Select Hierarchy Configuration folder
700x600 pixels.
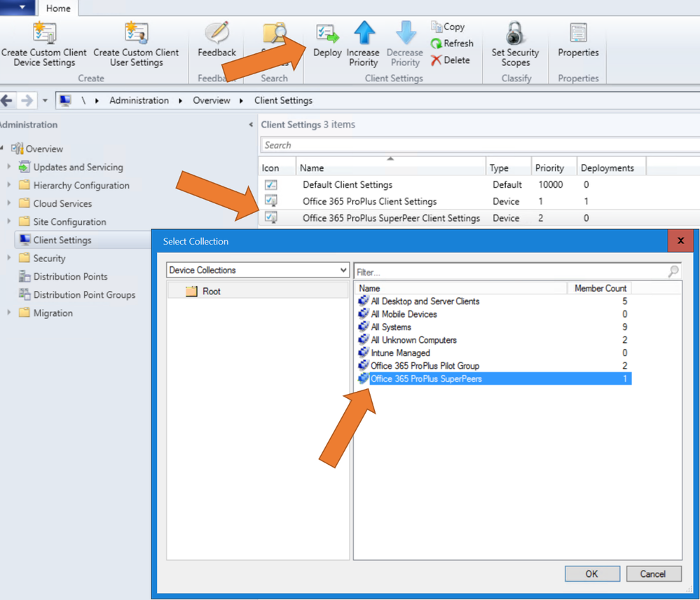81,185
